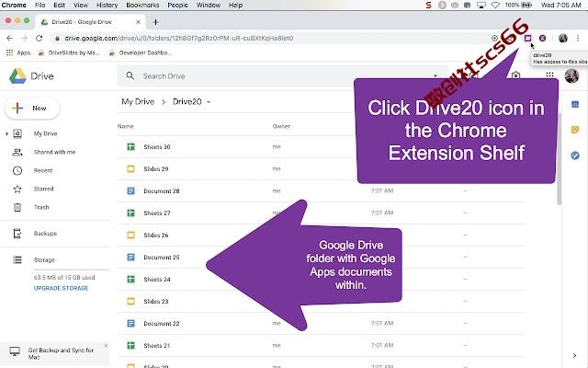
Task: Open the search options dropdown arrow
Action: (x=435, y=75)
